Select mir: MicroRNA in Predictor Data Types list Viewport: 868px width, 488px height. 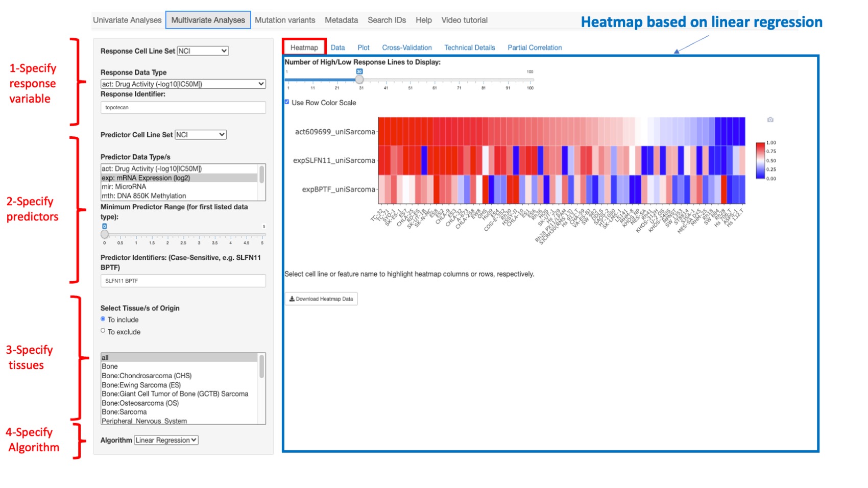124,187
